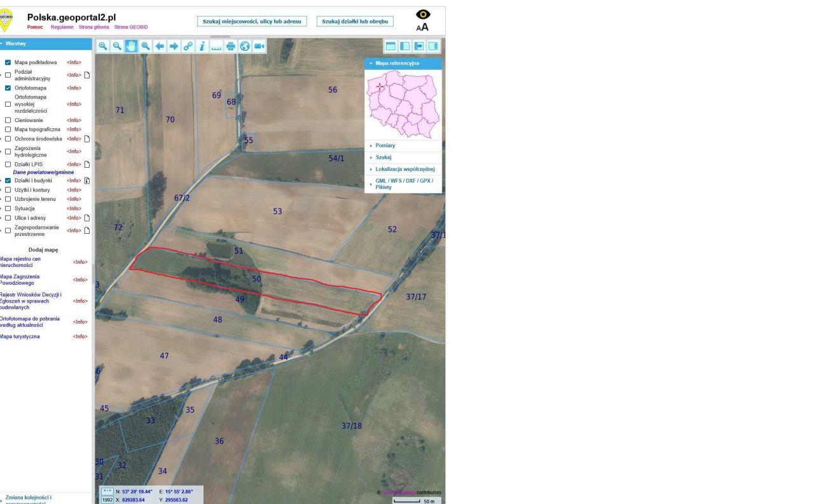Change font size with AA icon
This screenshot has width=814, height=504.
422,27
